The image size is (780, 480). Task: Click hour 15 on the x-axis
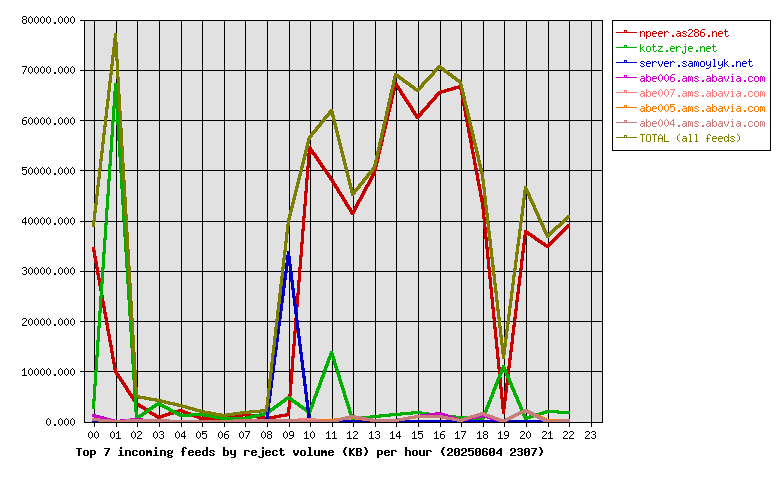click(x=418, y=435)
